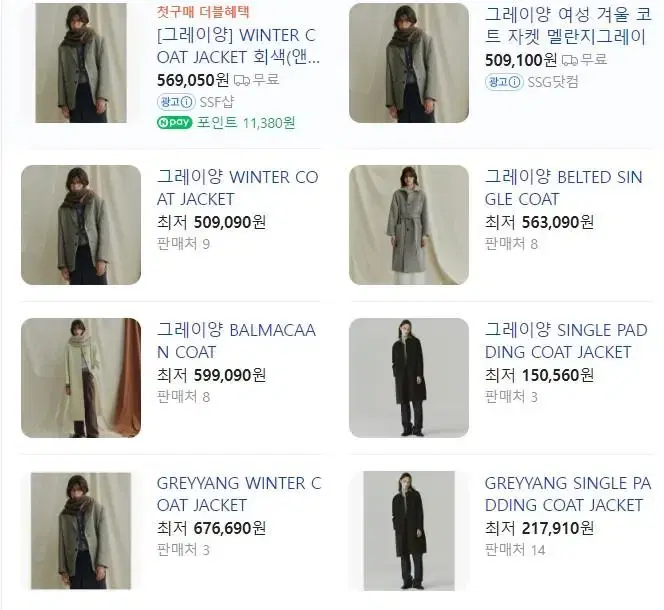Open 그레이양 BALMACAAN COAT product link

click(x=236, y=341)
